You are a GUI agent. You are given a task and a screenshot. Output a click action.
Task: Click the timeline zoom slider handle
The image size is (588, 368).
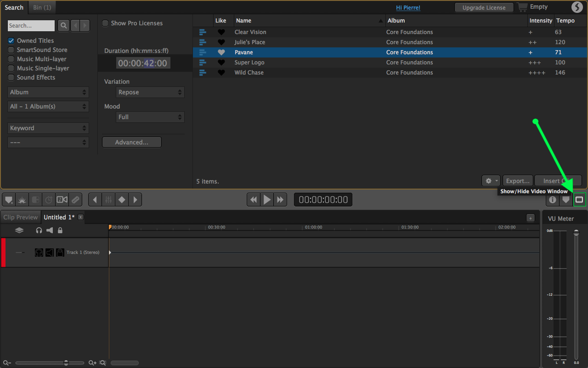pyautogui.click(x=66, y=363)
